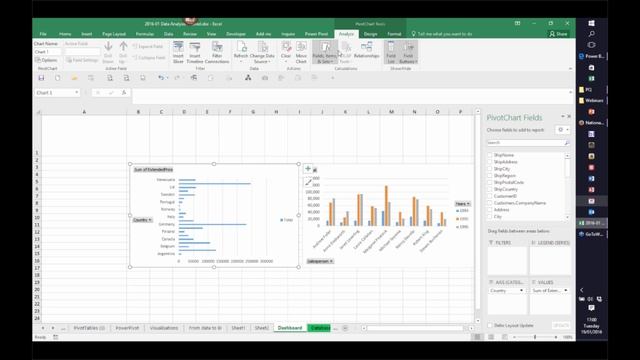
Task: Switch to the Insert ribbon tab
Action: (x=87, y=34)
